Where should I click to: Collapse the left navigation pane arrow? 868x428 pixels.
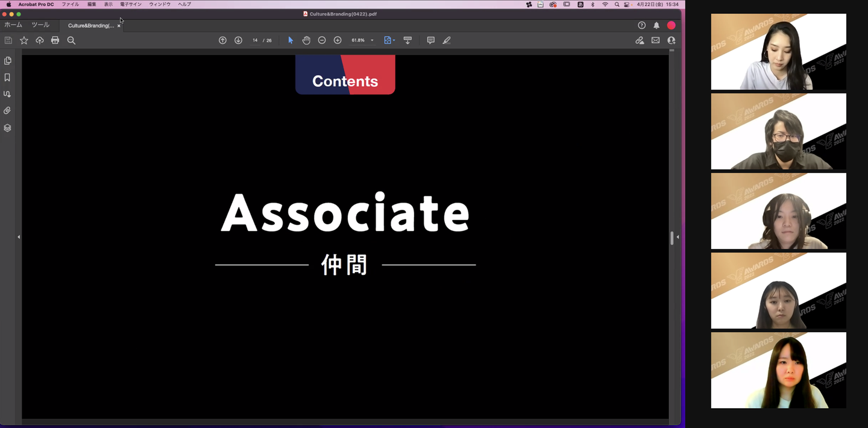19,237
